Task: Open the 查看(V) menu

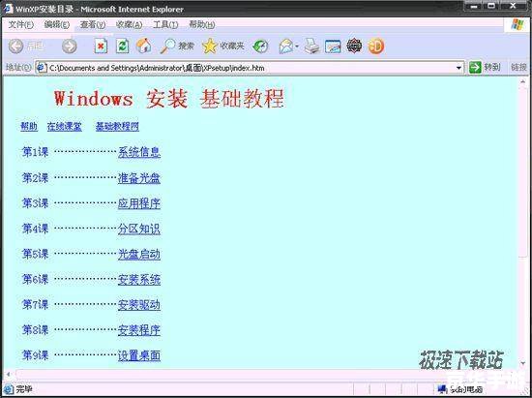Action: point(93,24)
